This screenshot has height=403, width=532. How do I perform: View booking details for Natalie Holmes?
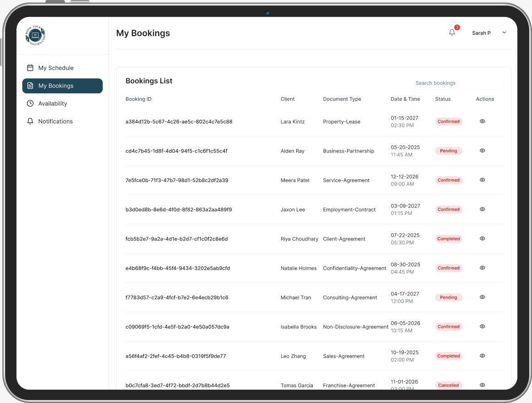[482, 268]
